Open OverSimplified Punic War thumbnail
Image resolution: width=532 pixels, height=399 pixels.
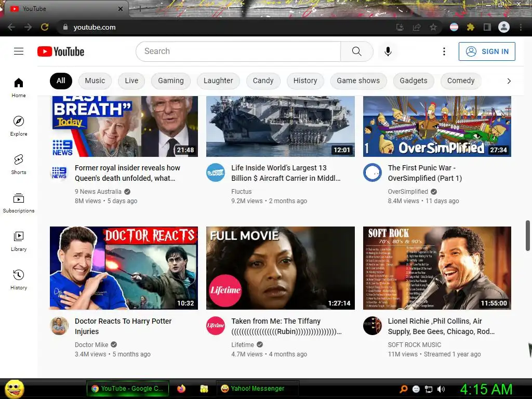click(x=437, y=126)
